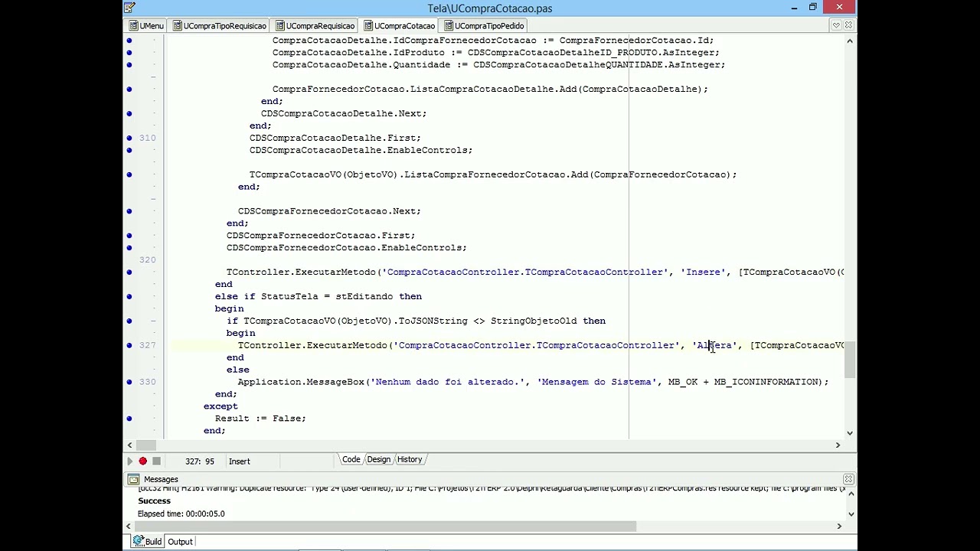This screenshot has height=551, width=980.
Task: Show the Output messages tab
Action: (181, 542)
